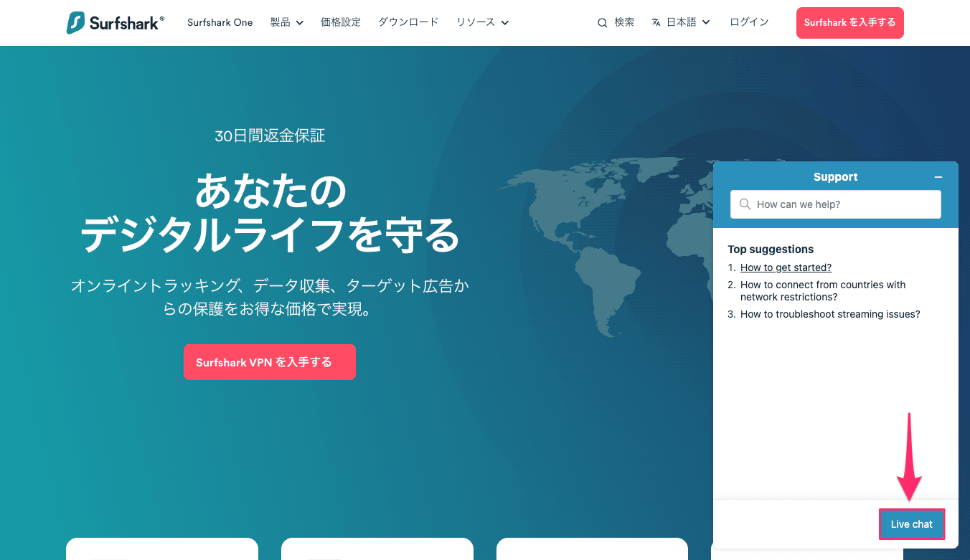
Task: Open How to get started? suggestion
Action: 786,267
